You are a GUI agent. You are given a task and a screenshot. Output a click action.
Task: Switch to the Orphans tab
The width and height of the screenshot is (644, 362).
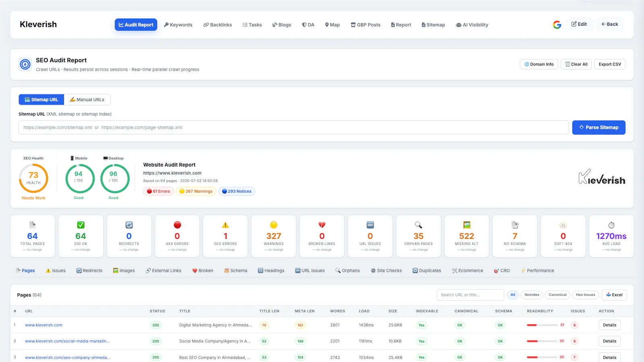(347, 271)
